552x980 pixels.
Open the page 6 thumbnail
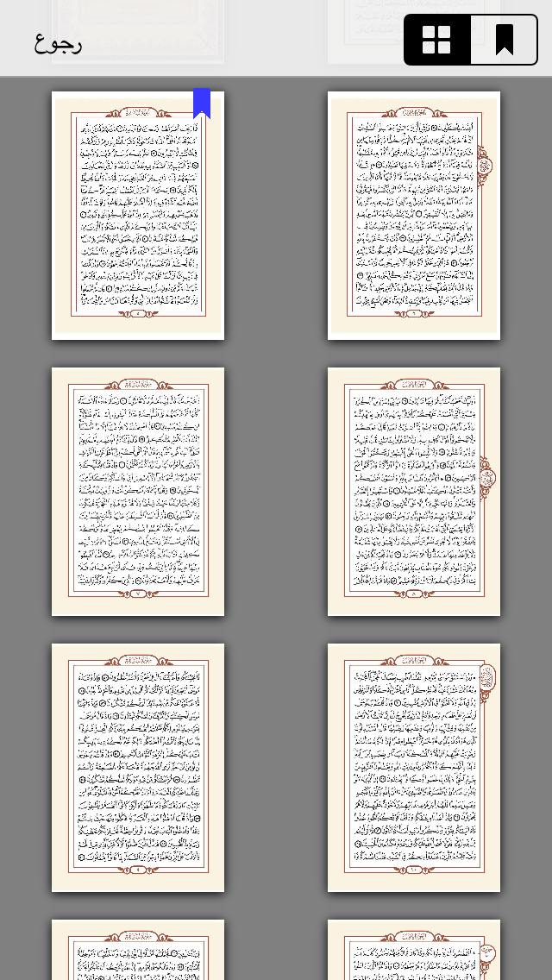point(414,216)
